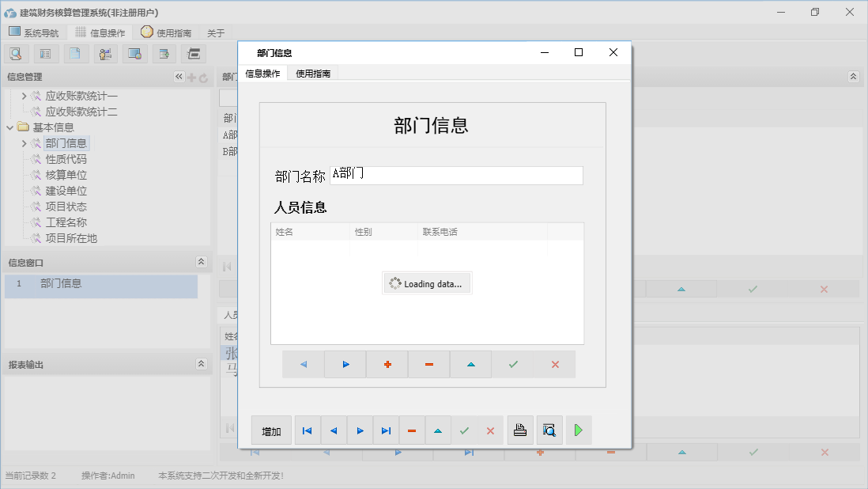Click the red X cancel icon in dialog
Viewport: 868px width, 489px height.
click(x=490, y=430)
